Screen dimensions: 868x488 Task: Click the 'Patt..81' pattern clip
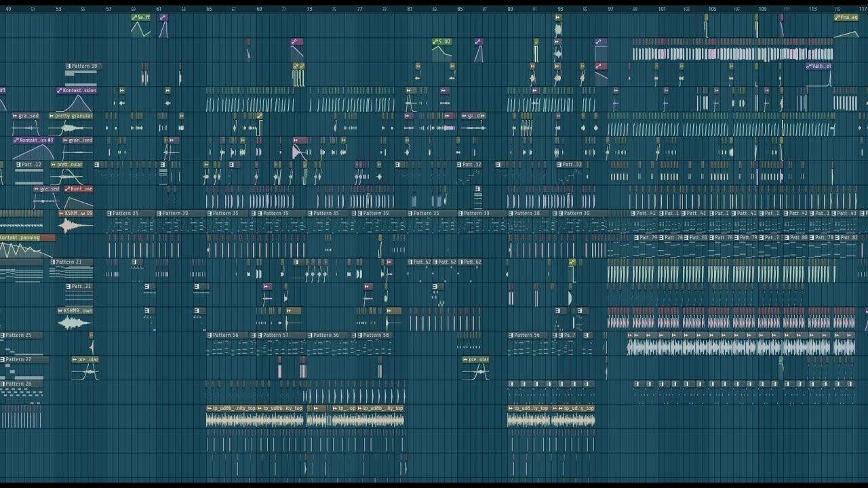695,237
